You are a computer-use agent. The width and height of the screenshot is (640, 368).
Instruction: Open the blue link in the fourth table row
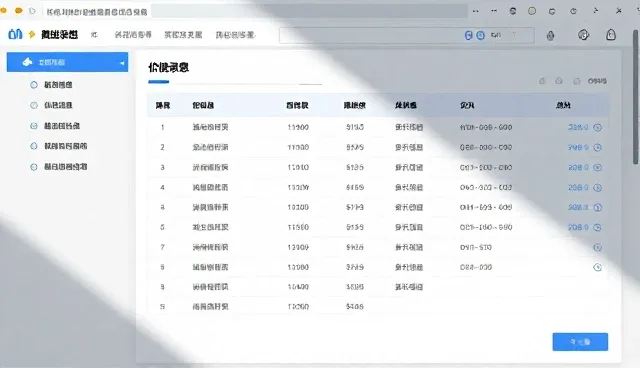[578, 188]
